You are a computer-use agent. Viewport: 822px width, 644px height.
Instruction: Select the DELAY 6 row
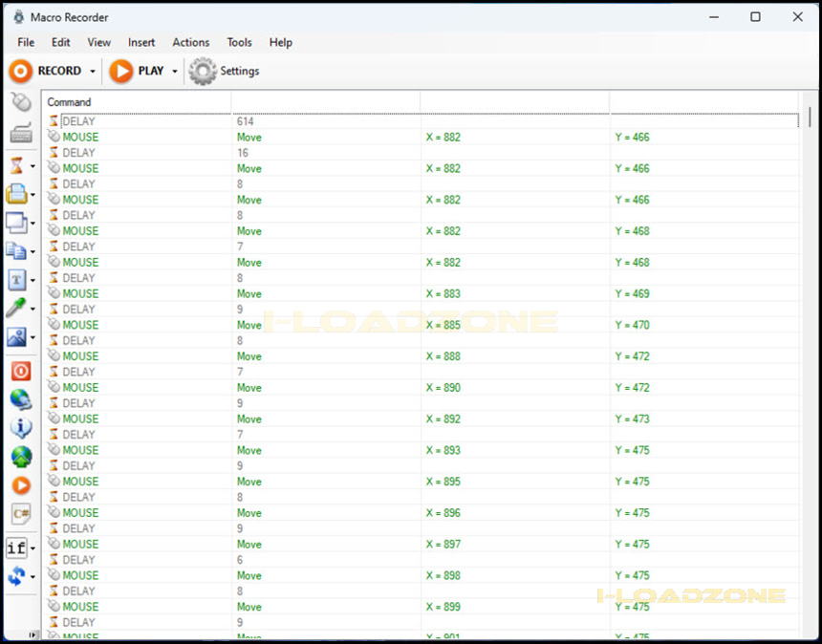pyautogui.click(x=421, y=560)
